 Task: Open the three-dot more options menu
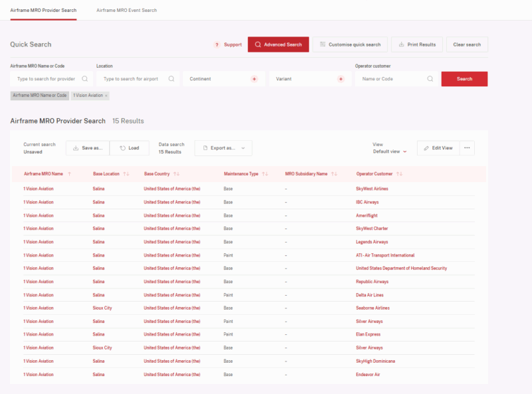tap(467, 148)
